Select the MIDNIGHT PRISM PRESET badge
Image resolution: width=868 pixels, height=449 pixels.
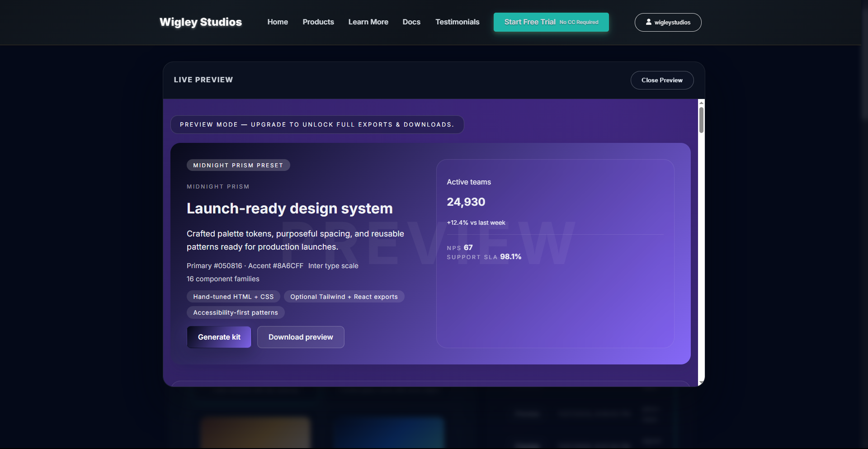point(238,165)
